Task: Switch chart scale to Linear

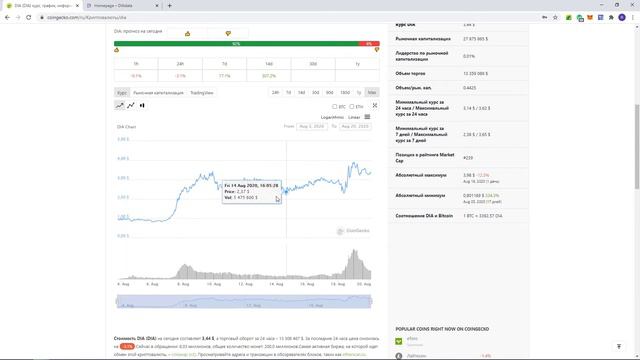Action: [354, 118]
